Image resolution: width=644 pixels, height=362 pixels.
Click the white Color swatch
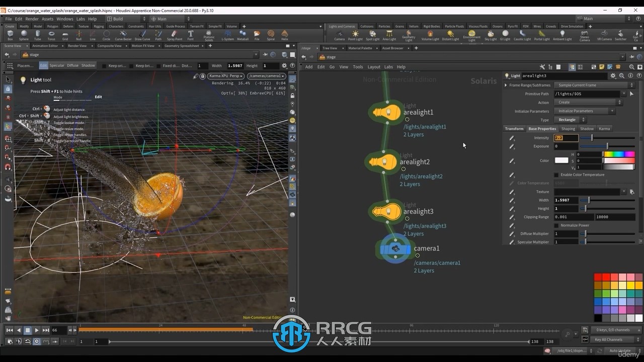tap(561, 160)
